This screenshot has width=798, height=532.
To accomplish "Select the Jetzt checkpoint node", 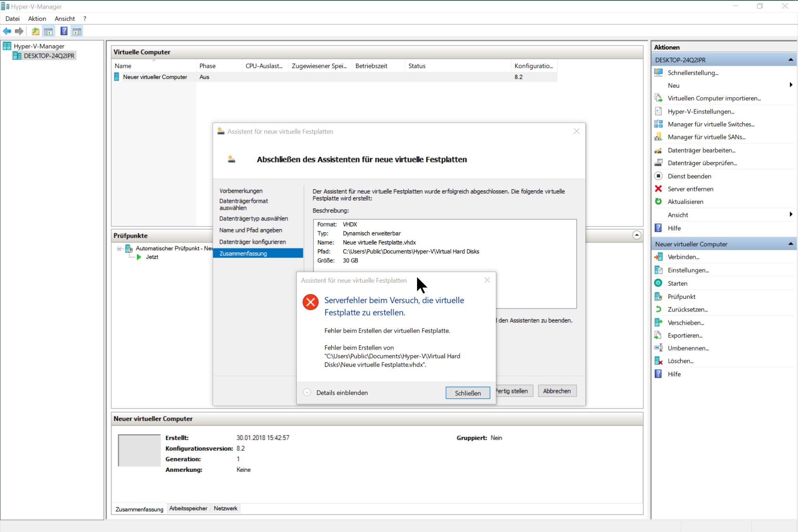I will pyautogui.click(x=152, y=257).
